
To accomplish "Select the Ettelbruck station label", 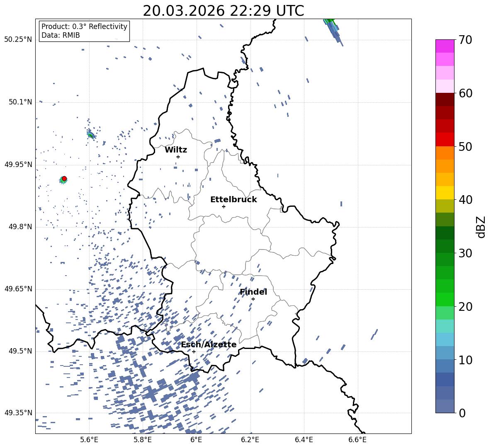I will [233, 200].
